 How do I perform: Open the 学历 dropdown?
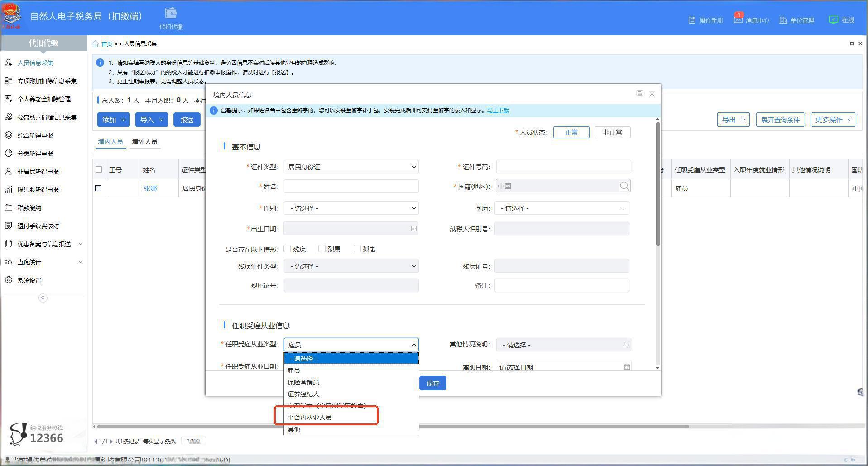tap(562, 208)
